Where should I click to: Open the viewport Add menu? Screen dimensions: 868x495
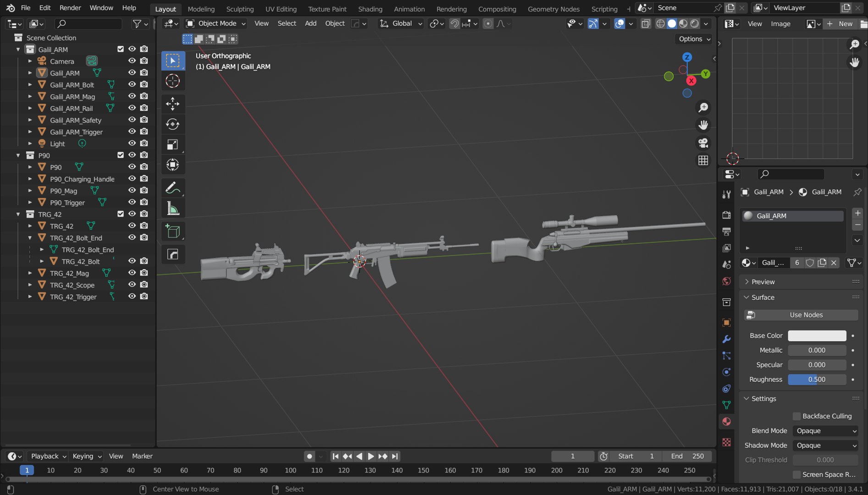(x=310, y=23)
